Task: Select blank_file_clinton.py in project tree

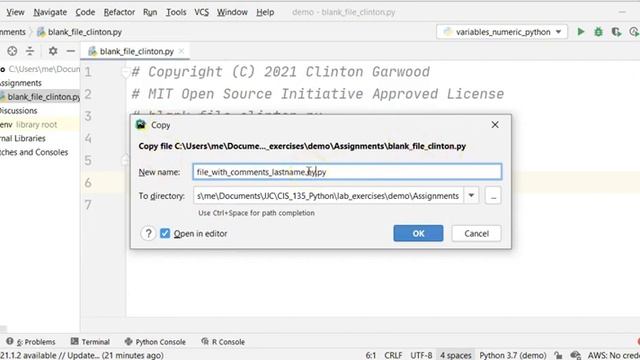Action: click(40, 97)
